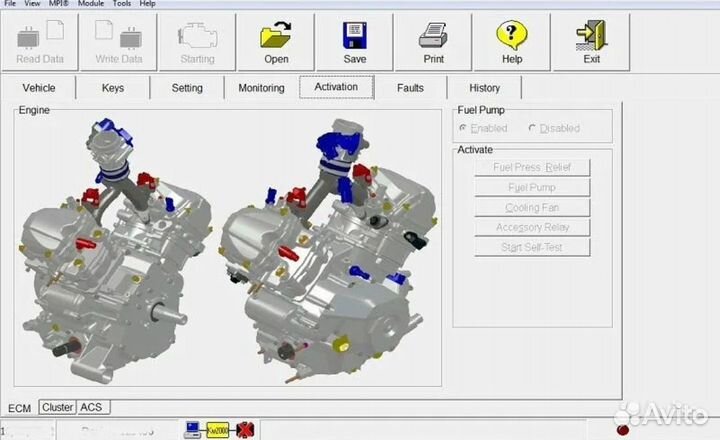The height and width of the screenshot is (440, 720).
Task: Click the Cooling Fan activate button
Action: tap(531, 208)
